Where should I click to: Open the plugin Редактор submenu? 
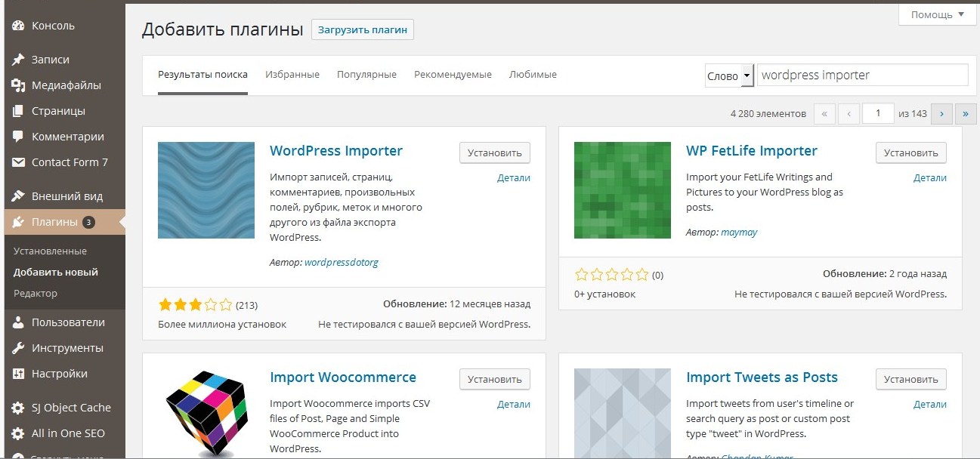click(36, 293)
